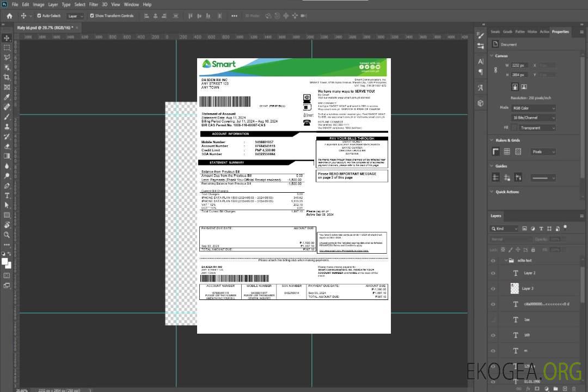
Task: Set canvas to landscape orientation
Action: click(x=524, y=87)
